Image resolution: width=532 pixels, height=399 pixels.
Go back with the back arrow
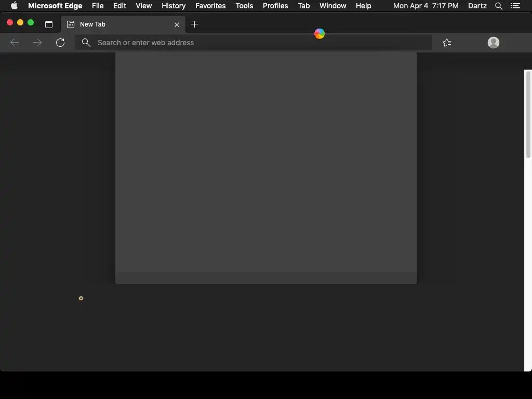pos(15,43)
